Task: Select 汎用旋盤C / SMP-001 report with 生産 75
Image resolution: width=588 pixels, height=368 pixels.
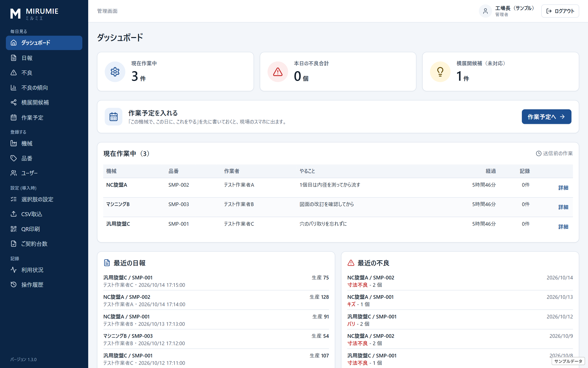Action: tap(216, 281)
